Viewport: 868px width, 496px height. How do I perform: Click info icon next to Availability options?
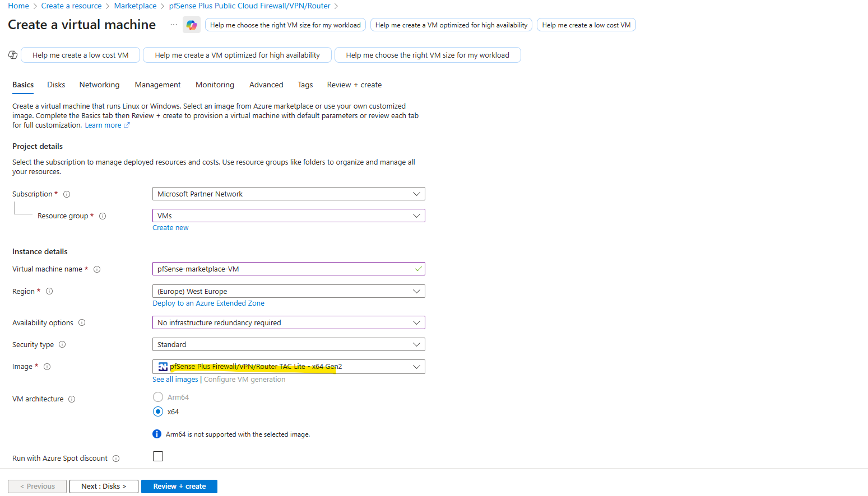tap(82, 322)
